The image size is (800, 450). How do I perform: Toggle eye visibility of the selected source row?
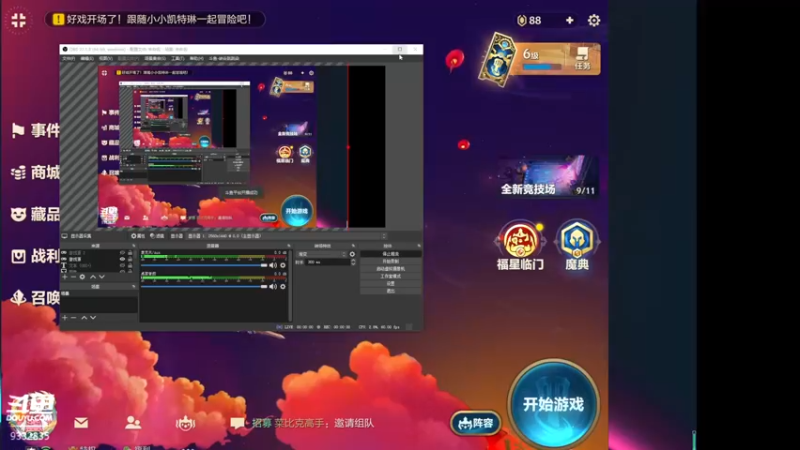click(122, 259)
